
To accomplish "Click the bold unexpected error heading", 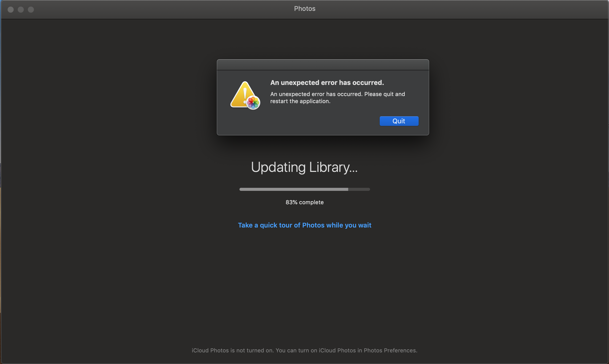I will pos(327,83).
